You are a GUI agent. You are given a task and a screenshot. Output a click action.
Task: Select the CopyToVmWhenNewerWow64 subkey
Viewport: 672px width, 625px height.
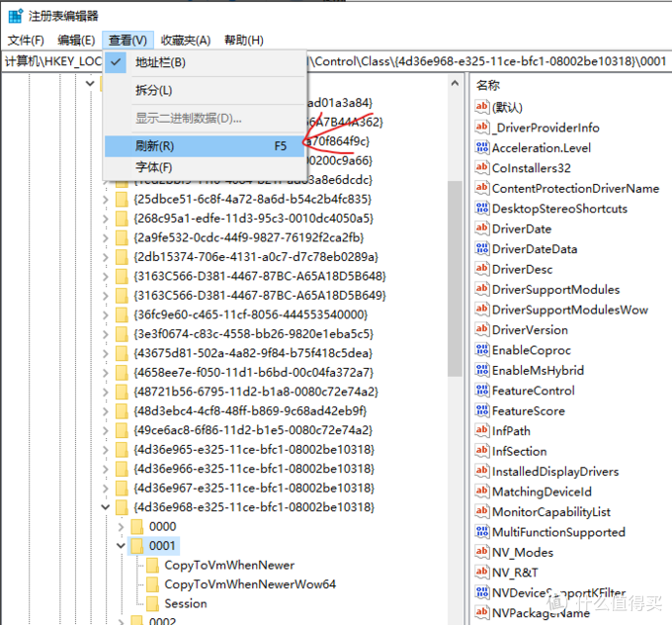pyautogui.click(x=250, y=584)
